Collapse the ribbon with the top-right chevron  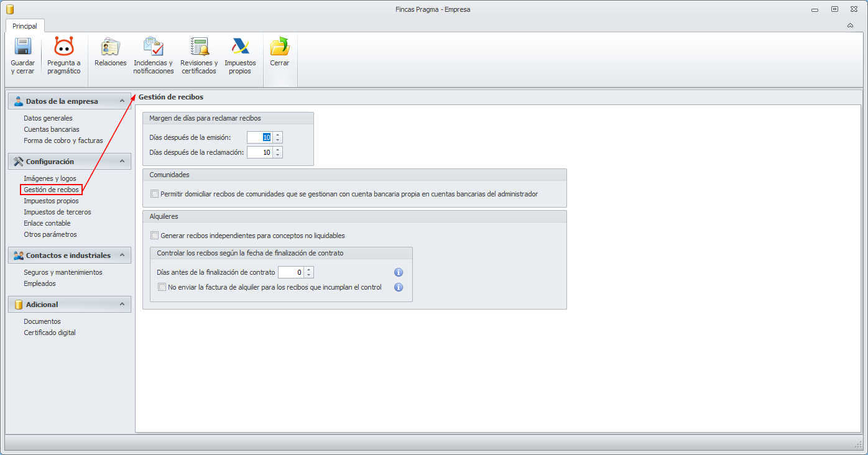[x=850, y=25]
